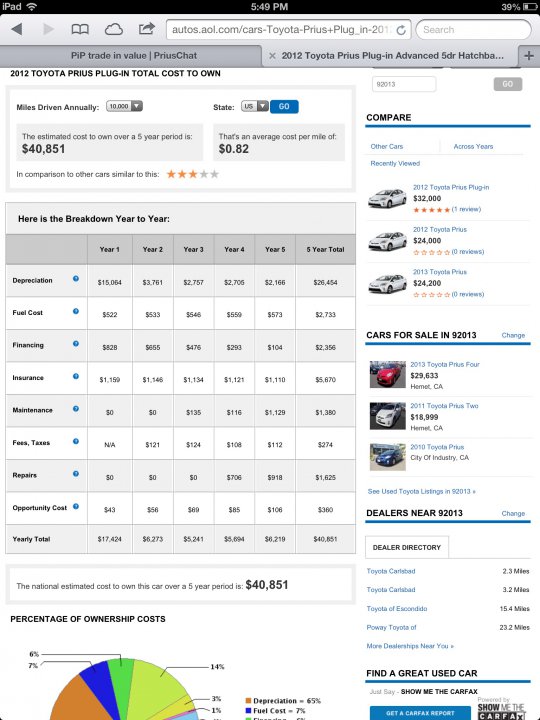Reload the page with refresh icon
This screenshot has height=720, width=540.
coord(401,30)
